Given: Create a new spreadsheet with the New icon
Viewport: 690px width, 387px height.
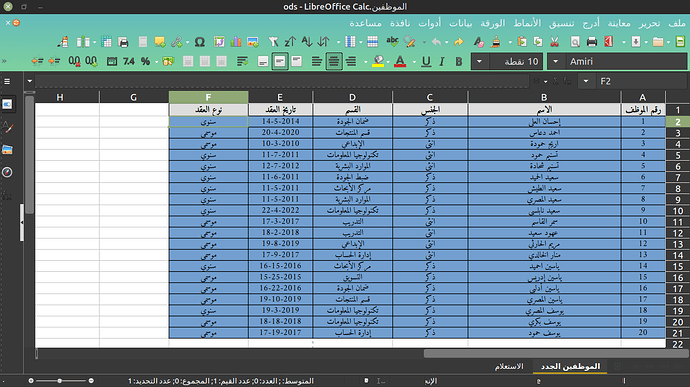Looking at the screenshot, I should (680, 42).
